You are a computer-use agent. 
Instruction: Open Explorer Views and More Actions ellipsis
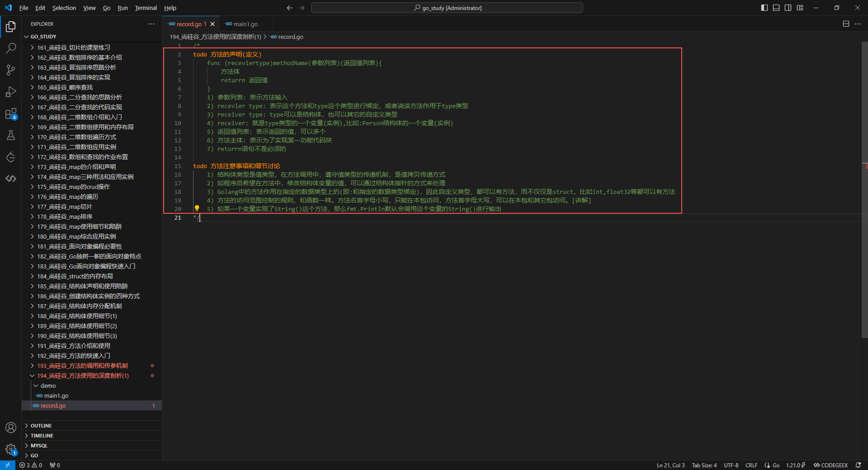click(151, 24)
